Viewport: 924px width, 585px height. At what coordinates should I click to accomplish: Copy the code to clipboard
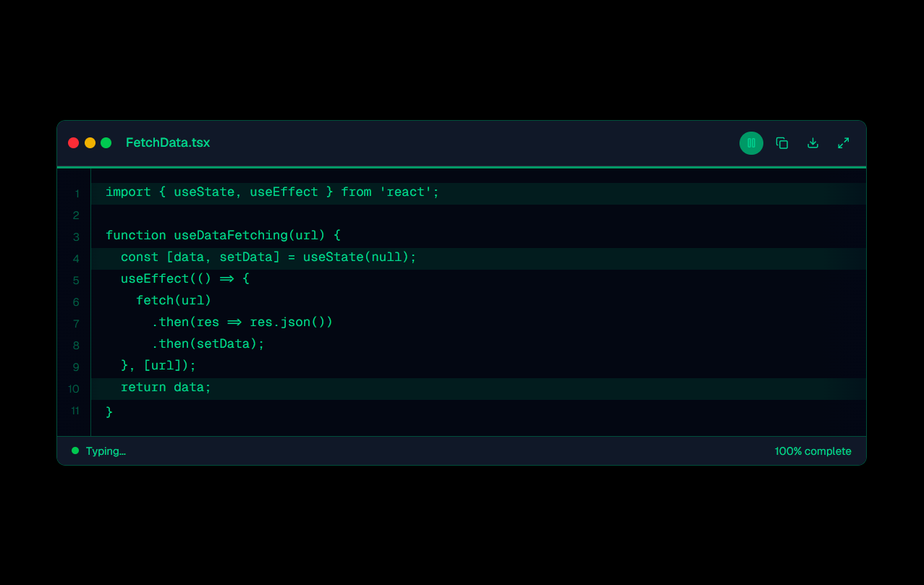(x=781, y=143)
